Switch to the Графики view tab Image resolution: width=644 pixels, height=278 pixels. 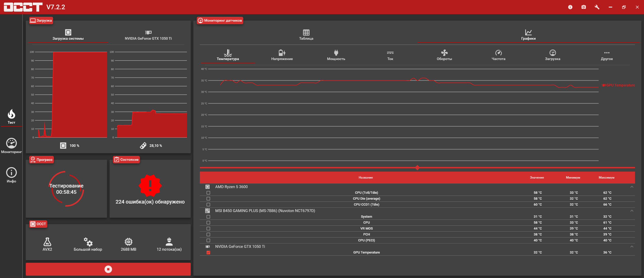pyautogui.click(x=528, y=35)
